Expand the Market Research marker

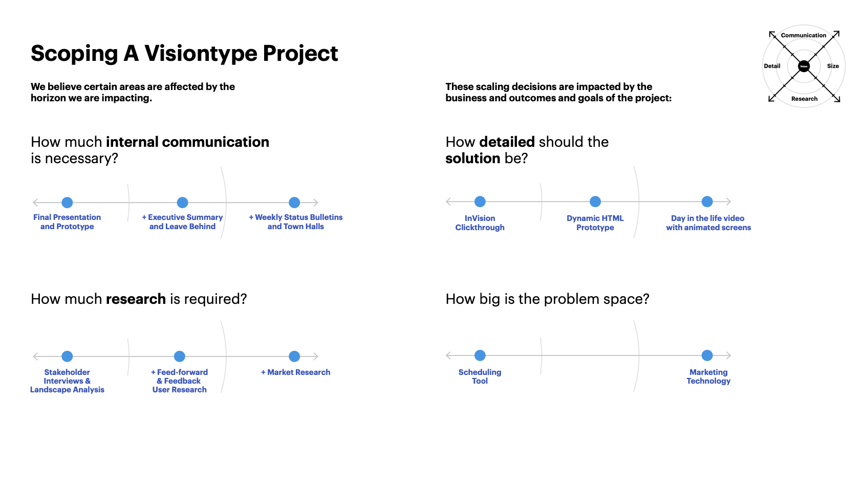pyautogui.click(x=294, y=357)
